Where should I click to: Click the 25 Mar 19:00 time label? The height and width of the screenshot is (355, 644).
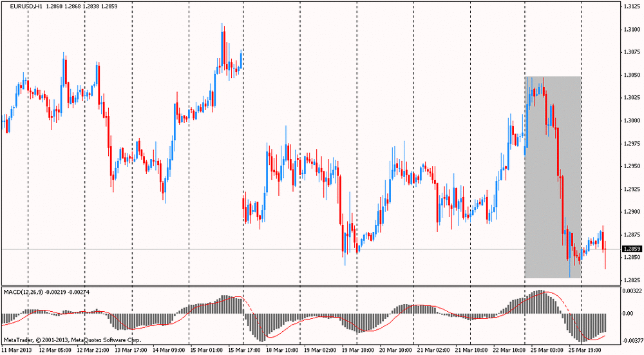[x=585, y=350]
